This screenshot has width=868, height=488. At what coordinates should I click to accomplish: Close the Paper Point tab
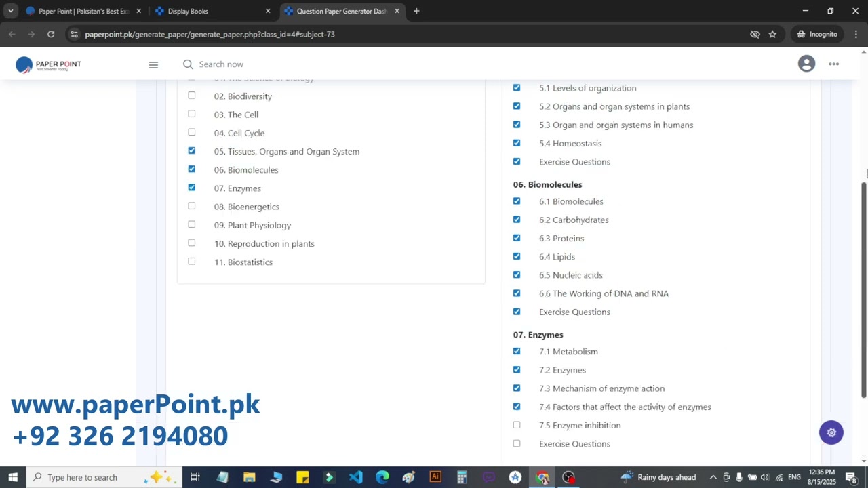point(138,11)
